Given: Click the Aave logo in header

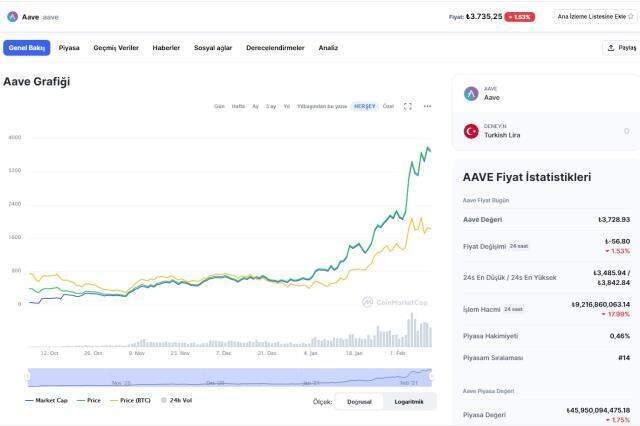Looking at the screenshot, I should [x=12, y=17].
